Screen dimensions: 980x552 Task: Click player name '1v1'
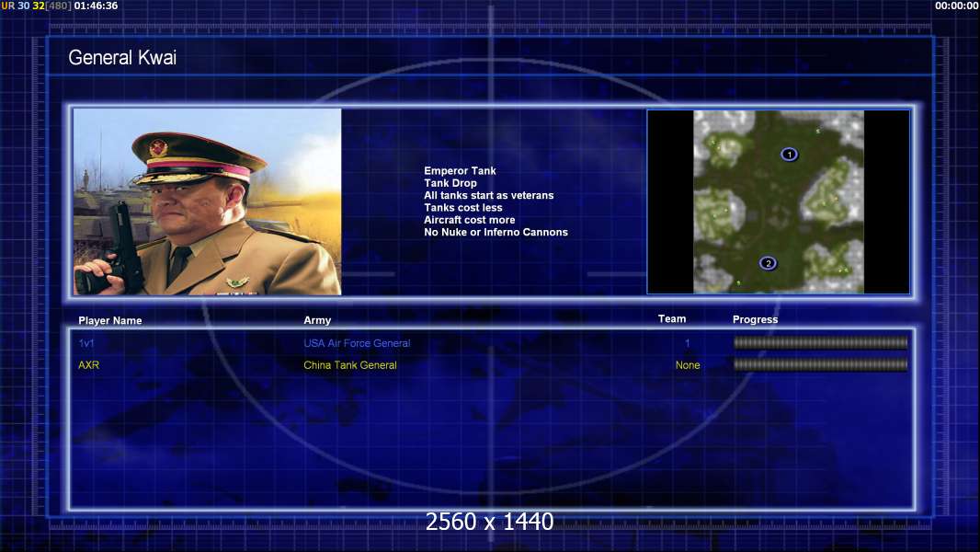click(x=86, y=343)
